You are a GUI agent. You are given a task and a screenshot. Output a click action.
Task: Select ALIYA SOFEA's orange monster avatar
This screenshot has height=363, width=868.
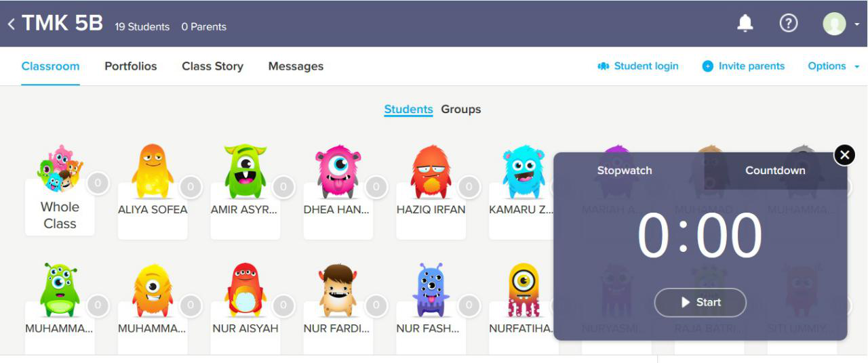152,171
